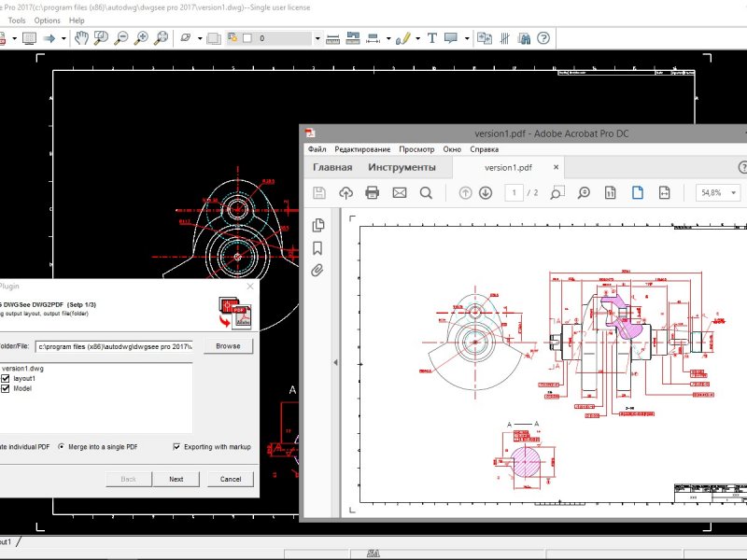Expand the markup pencil dropdown arrow
747x560 pixels.
pyautogui.click(x=417, y=38)
